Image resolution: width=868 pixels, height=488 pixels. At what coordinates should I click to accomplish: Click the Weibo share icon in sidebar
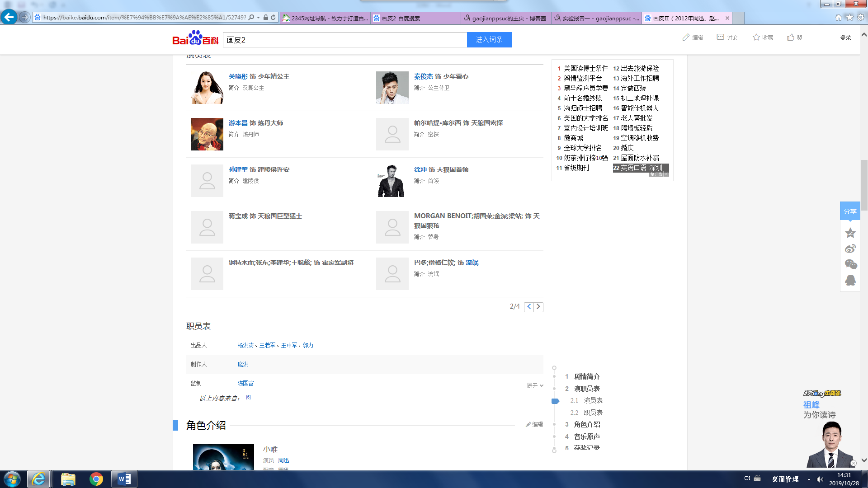tap(850, 249)
